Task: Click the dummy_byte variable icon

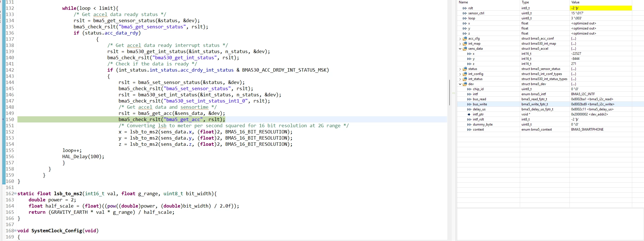Action: tap(469, 124)
